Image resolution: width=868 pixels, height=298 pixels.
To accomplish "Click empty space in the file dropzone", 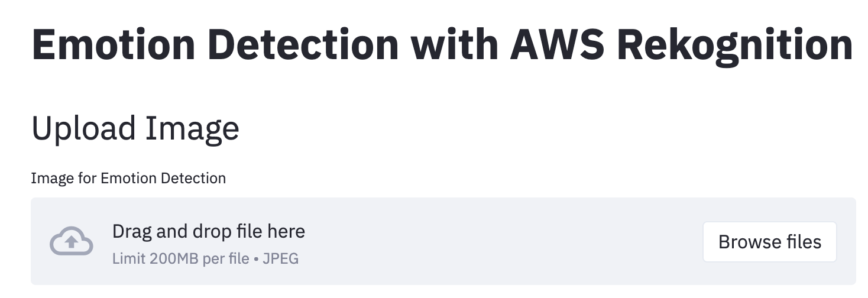I will click(x=503, y=241).
